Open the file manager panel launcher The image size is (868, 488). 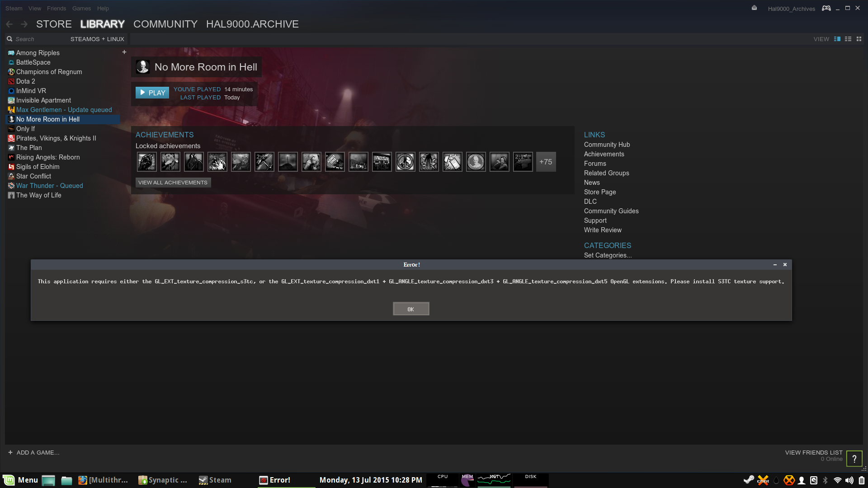[x=66, y=480]
